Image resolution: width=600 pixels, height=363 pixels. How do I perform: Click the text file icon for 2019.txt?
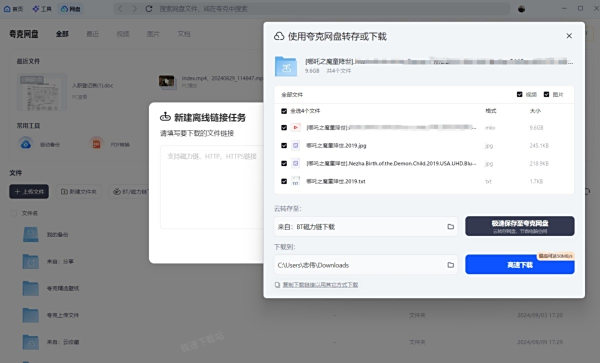[x=295, y=181]
